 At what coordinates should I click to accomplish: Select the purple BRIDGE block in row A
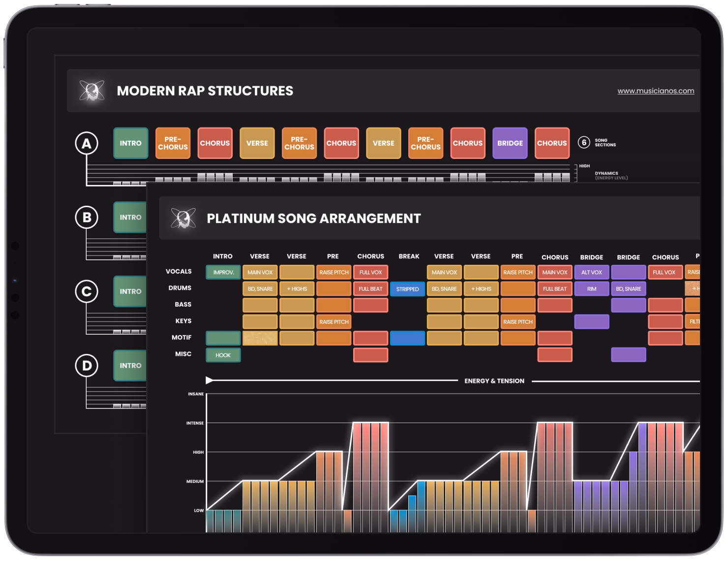click(510, 143)
